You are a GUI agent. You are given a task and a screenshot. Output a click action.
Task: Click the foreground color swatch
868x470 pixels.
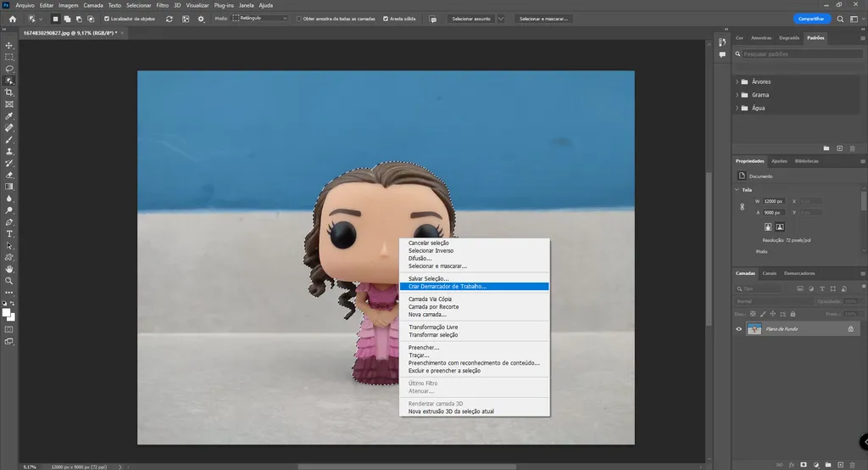tap(7, 312)
